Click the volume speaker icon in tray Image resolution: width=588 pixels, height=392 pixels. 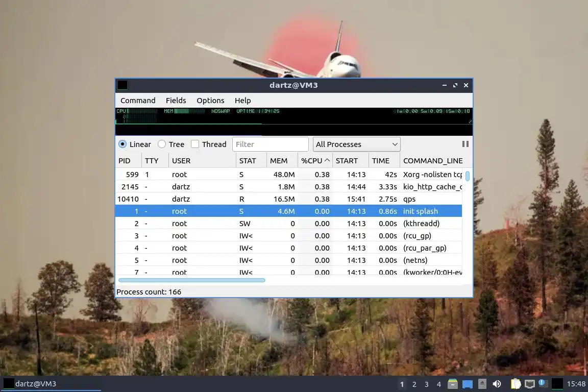[497, 384]
